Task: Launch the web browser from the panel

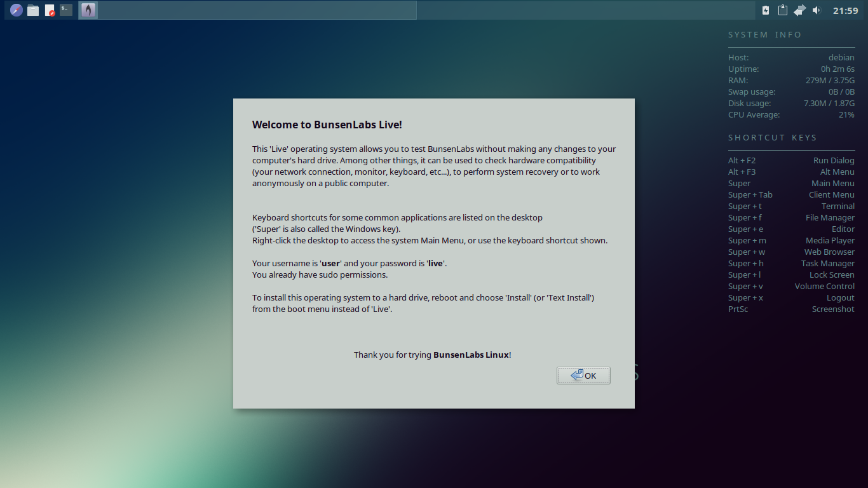Action: (17, 10)
